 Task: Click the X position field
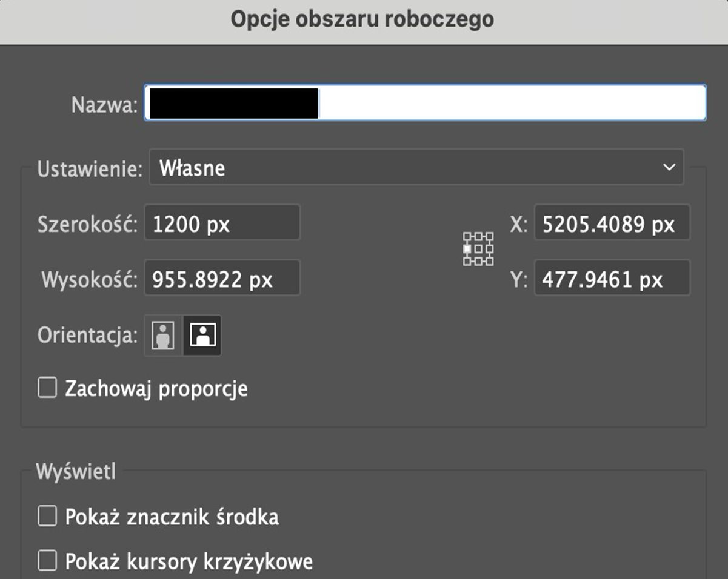[612, 223]
